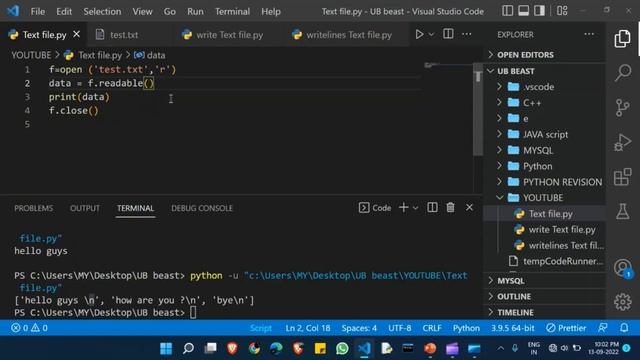Image resolution: width=640 pixels, height=360 pixels.
Task: Click YOUTUBE in the breadcrumb
Action: (31, 55)
